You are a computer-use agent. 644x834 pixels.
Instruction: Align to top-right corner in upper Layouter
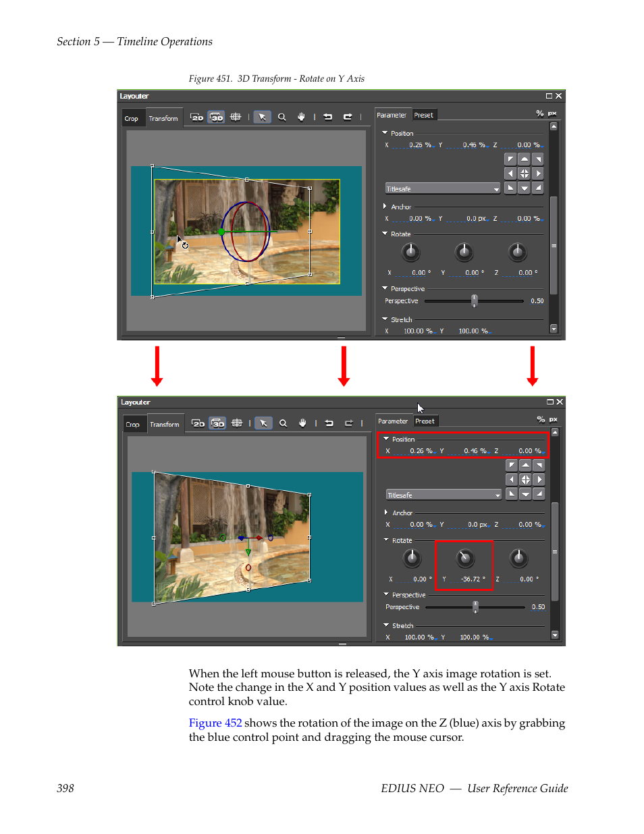pos(538,159)
